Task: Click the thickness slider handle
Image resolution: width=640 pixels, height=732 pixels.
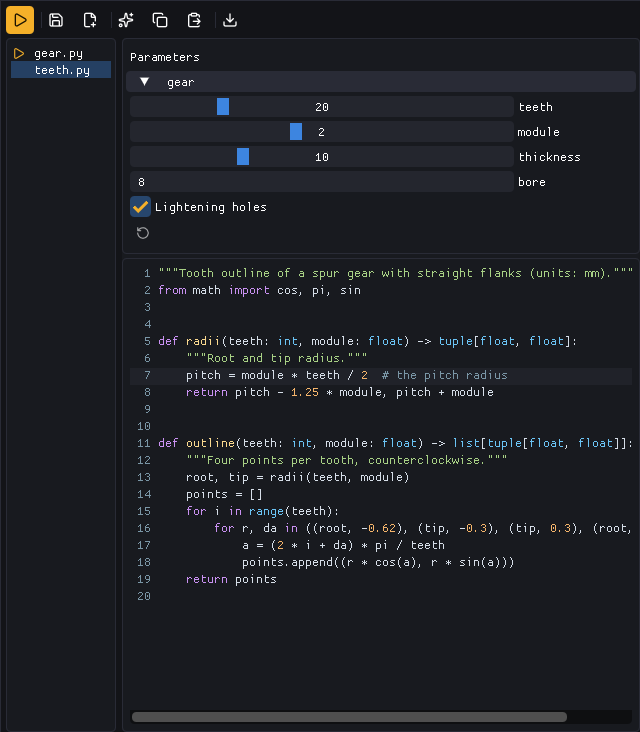Action: point(243,157)
